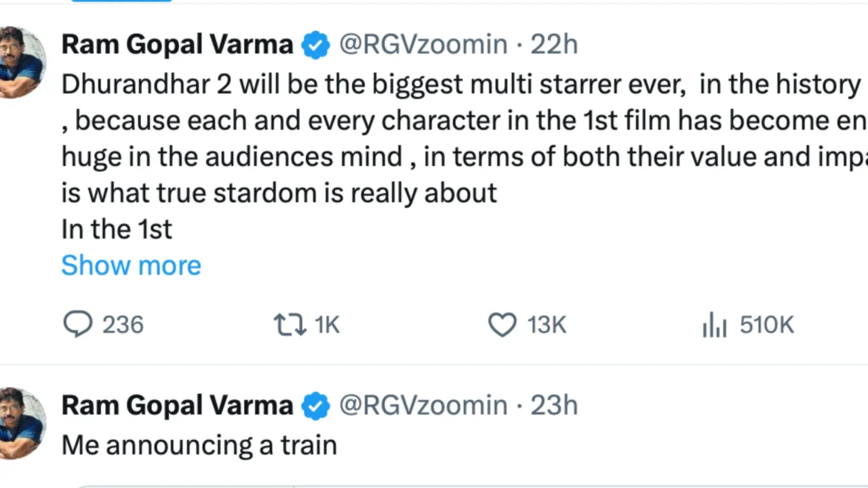Click Ram Gopal Varma display name
868x488 pixels.
coord(177,44)
